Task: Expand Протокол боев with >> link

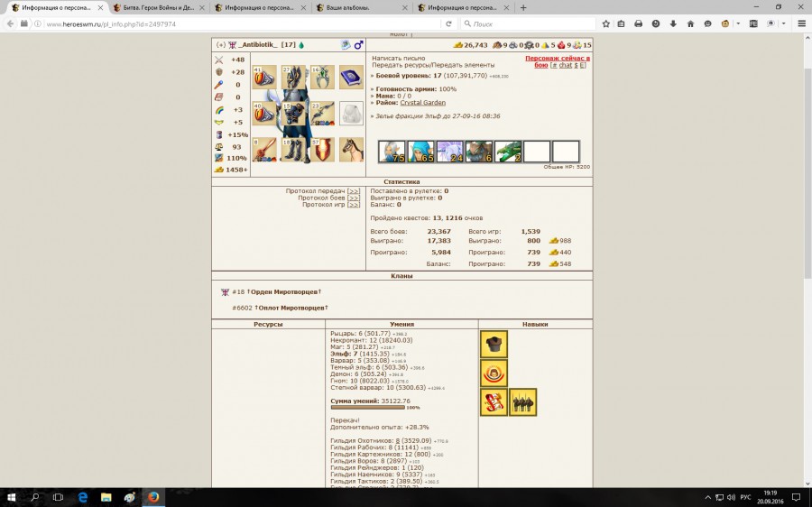Action: (354, 198)
